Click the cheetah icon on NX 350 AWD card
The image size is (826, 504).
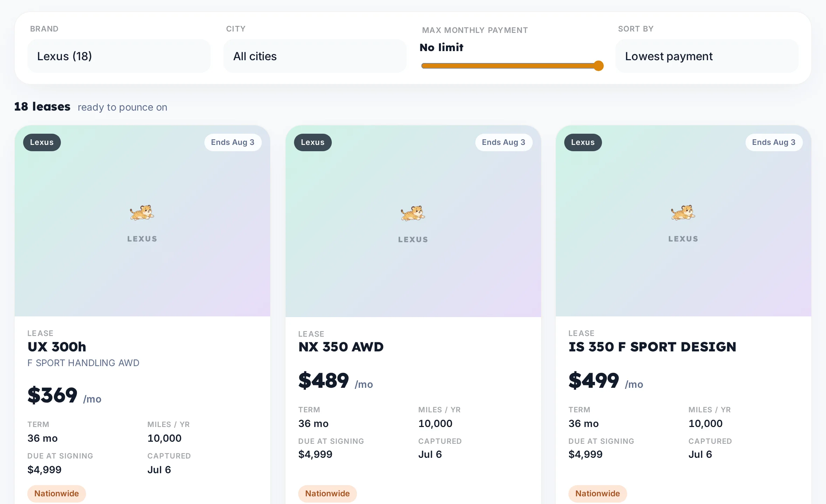point(413,213)
